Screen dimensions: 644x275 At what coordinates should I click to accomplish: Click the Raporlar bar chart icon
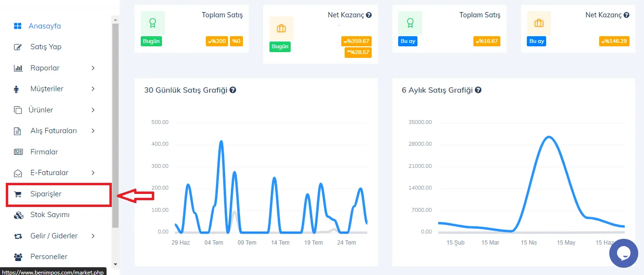pos(18,68)
